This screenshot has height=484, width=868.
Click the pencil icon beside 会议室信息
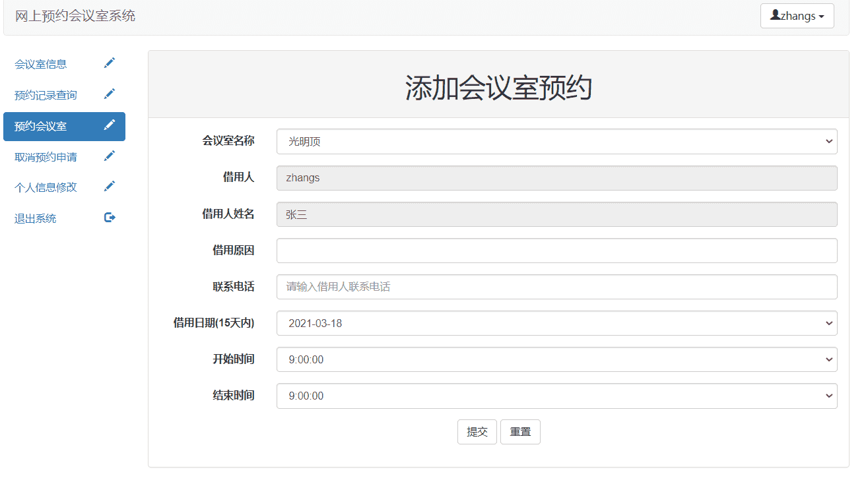pos(110,63)
